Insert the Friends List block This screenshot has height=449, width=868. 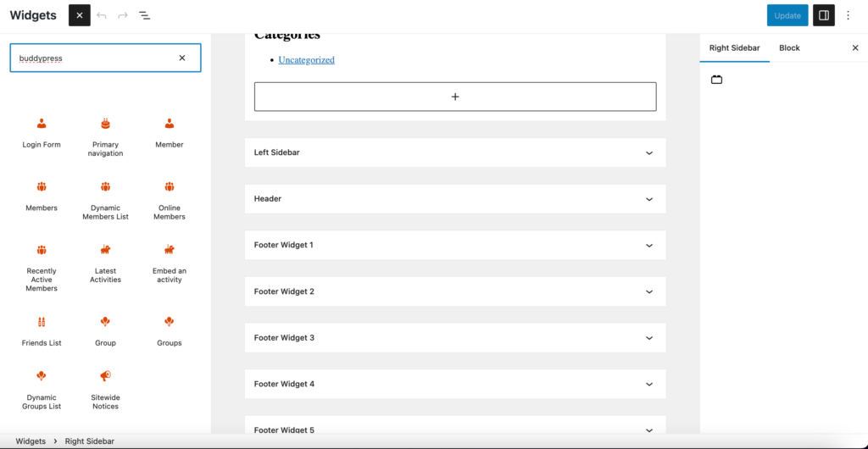(42, 331)
